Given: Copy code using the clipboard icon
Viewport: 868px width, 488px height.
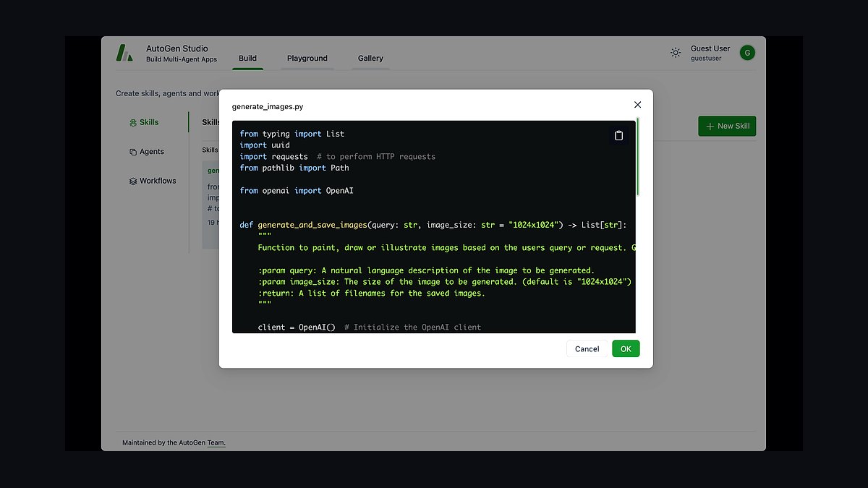Looking at the screenshot, I should 618,135.
